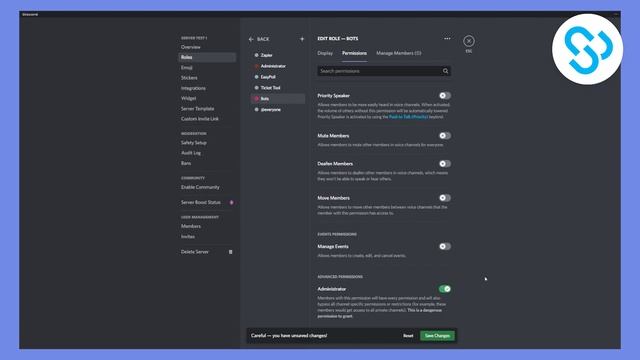Click Reset to discard unsaved changes
Screen dimensions: 640x360
click(x=408, y=336)
